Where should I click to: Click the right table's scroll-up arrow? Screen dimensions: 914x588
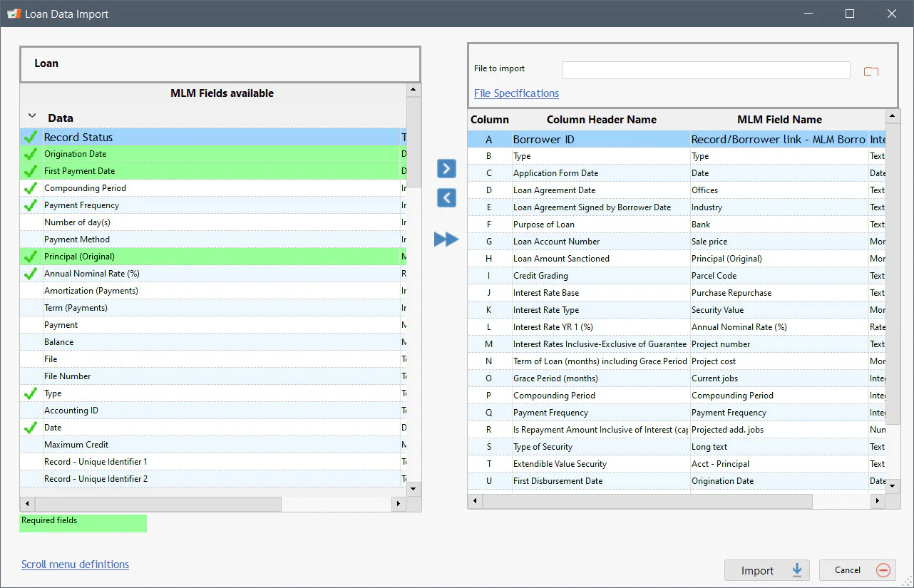point(893,115)
